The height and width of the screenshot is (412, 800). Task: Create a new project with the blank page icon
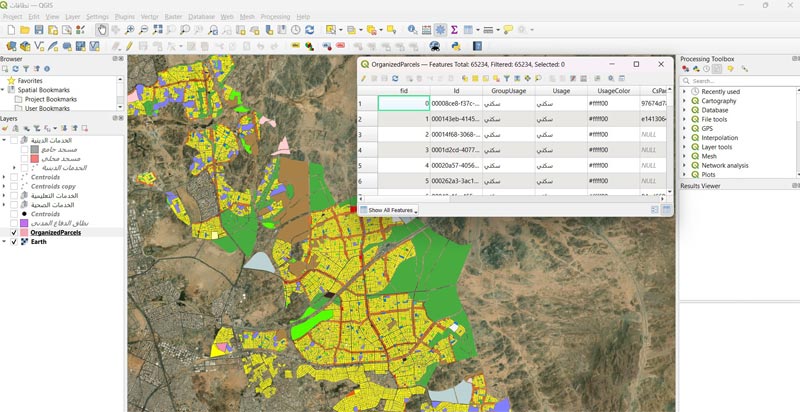pos(11,30)
